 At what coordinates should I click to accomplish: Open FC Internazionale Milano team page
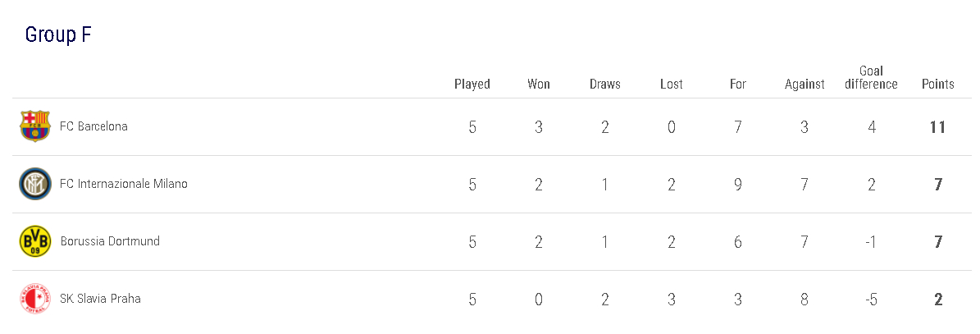(x=124, y=184)
